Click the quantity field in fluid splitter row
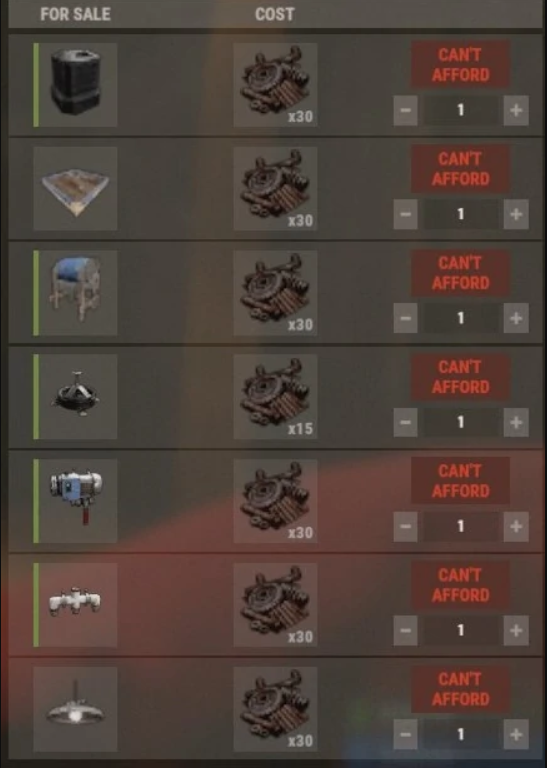 [460, 630]
